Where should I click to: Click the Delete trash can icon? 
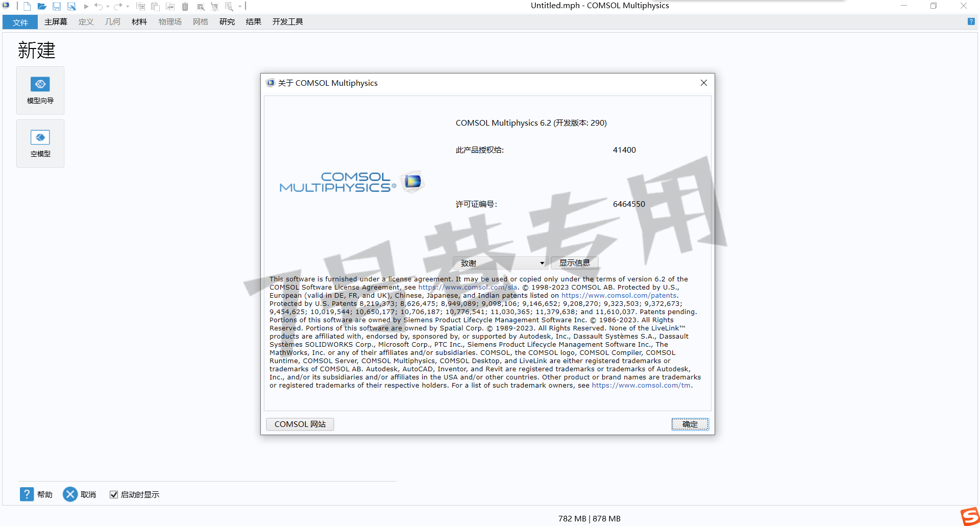point(185,7)
